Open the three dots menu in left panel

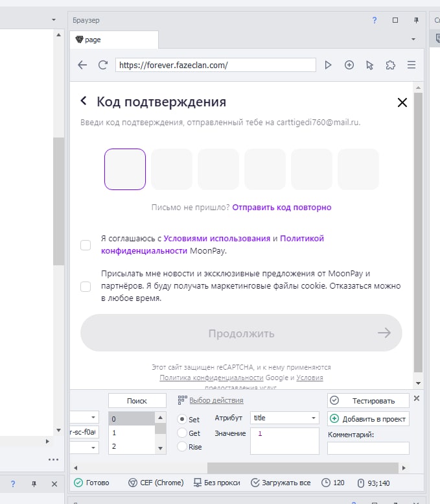53,460
